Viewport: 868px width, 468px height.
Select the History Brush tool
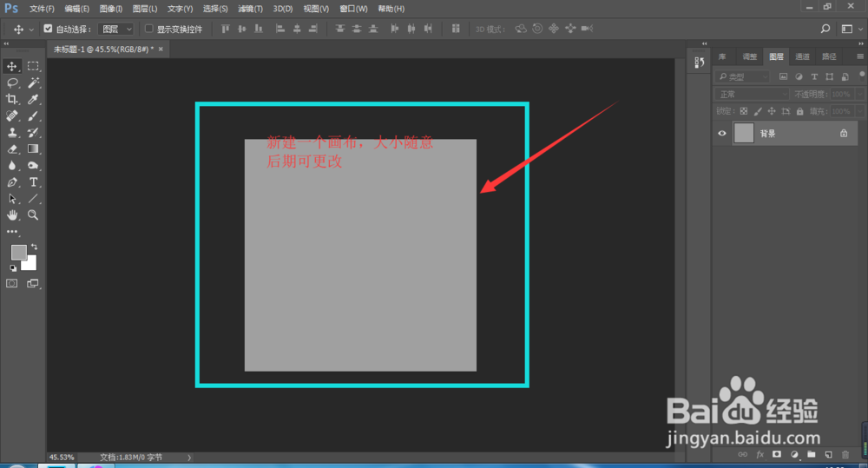point(33,133)
